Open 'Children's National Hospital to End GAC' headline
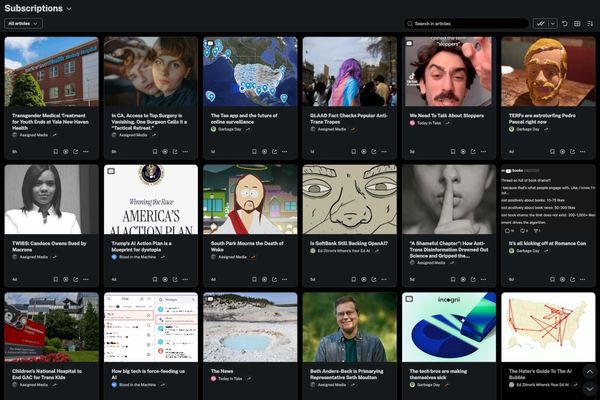Viewport: 600px width, 400px height. tap(47, 374)
